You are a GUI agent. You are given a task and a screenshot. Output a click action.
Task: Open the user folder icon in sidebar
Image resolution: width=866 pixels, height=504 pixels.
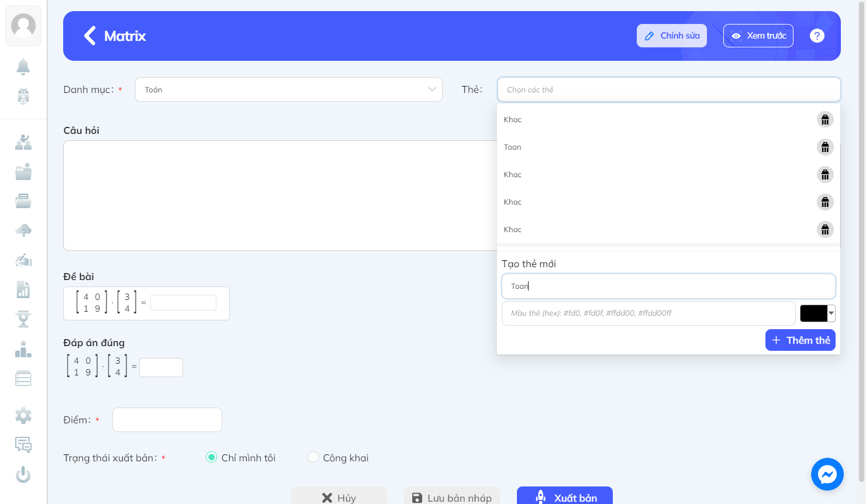(x=23, y=171)
